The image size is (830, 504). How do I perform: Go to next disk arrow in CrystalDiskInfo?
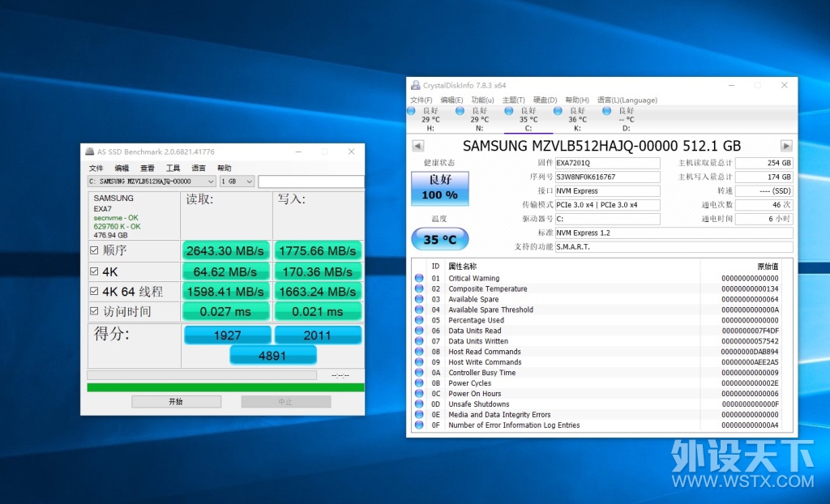[786, 146]
